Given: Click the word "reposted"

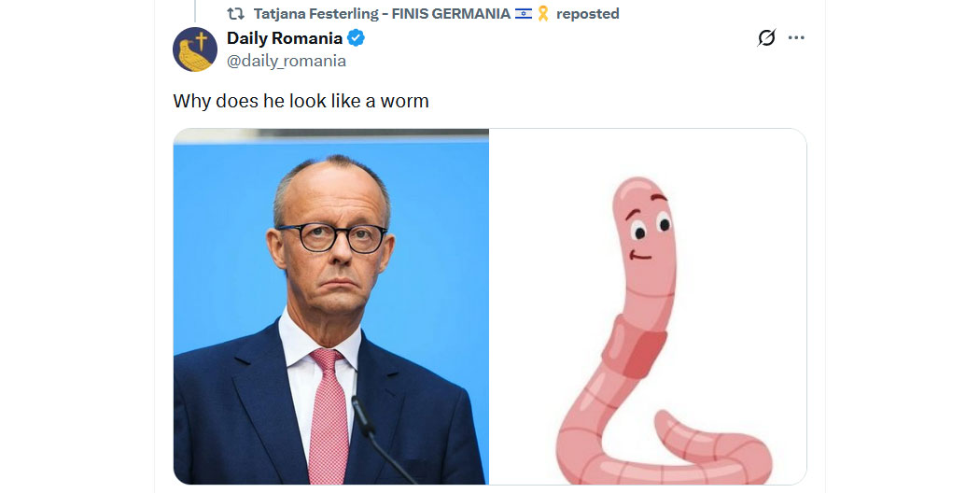Looking at the screenshot, I should 587,14.
